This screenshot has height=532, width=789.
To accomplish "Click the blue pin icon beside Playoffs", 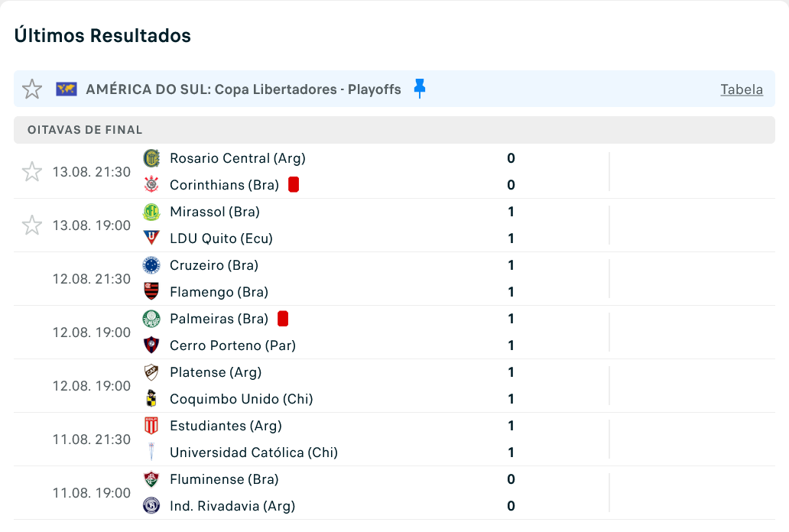I will 420,89.
